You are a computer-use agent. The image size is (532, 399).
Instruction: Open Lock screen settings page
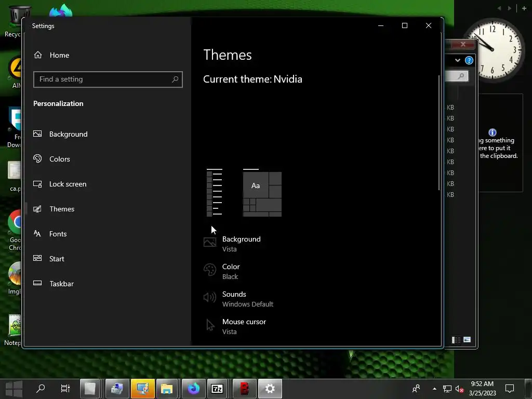point(60,184)
